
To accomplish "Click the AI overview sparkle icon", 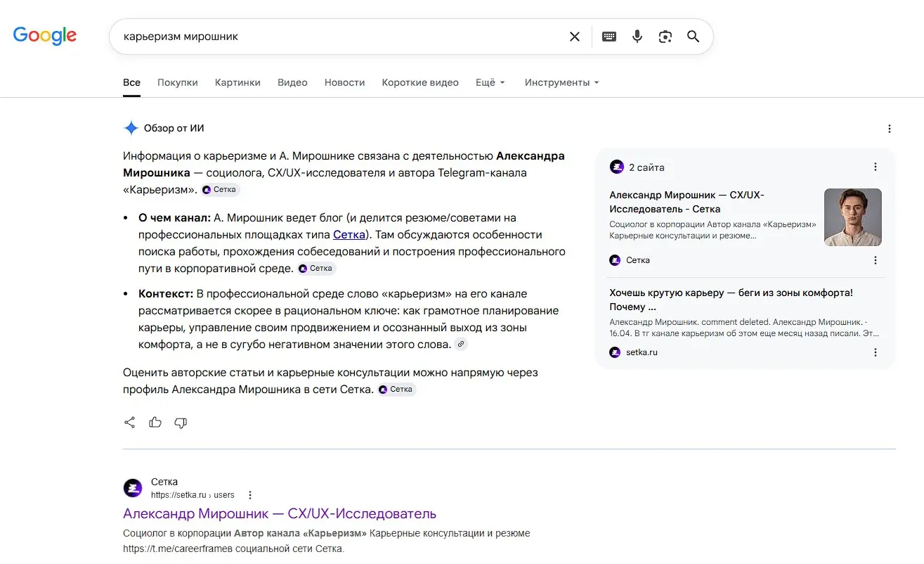I will click(131, 128).
